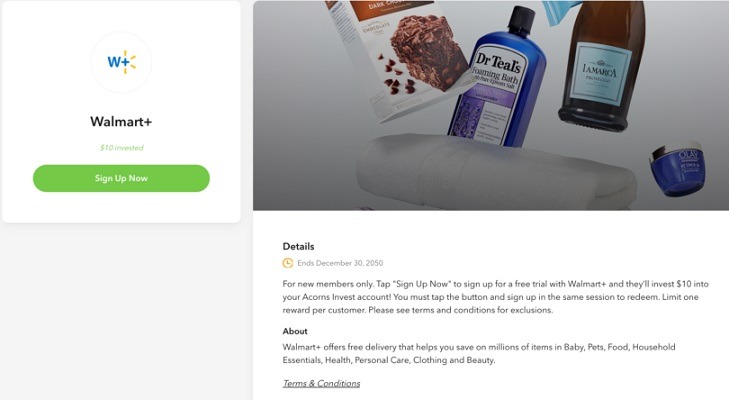Image resolution: width=729 pixels, height=400 pixels.
Task: Click the Walmart+ offer title text
Action: [x=121, y=121]
